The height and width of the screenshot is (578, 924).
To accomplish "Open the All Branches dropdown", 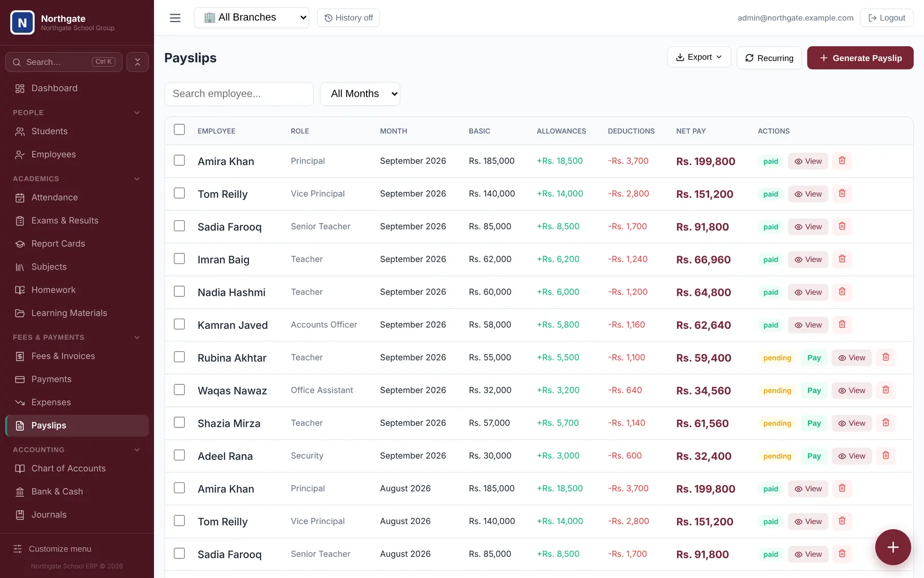I will tap(252, 17).
